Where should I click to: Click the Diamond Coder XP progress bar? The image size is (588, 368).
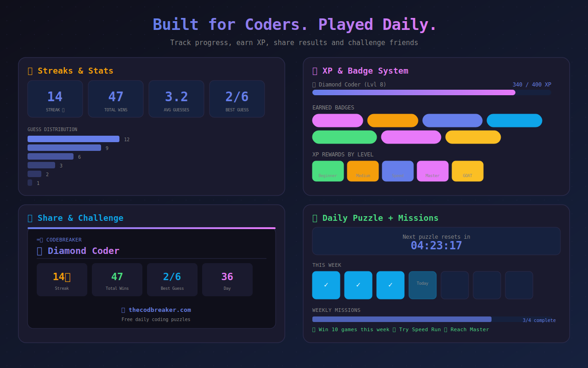point(432,92)
